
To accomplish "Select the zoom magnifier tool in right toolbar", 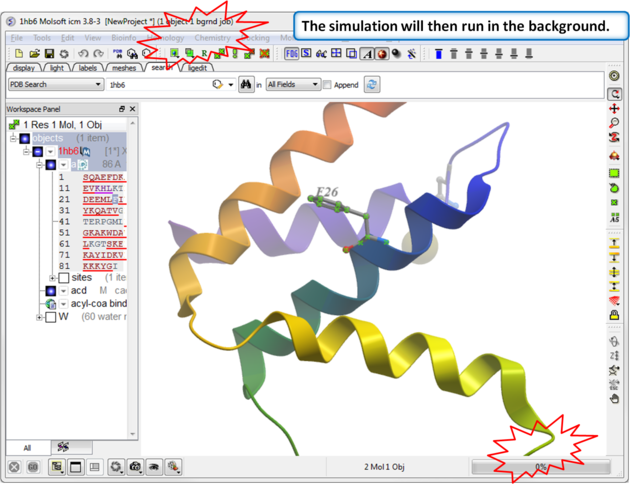I will 614,122.
